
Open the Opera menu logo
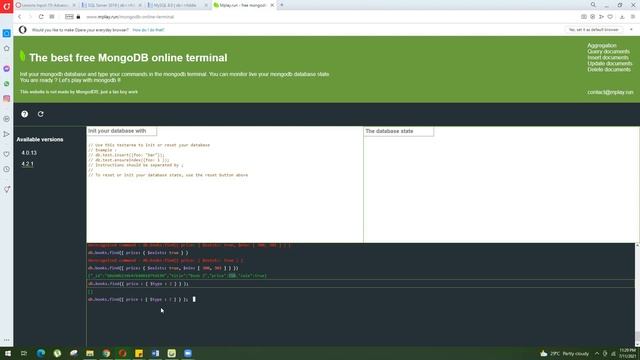pos(7,6)
